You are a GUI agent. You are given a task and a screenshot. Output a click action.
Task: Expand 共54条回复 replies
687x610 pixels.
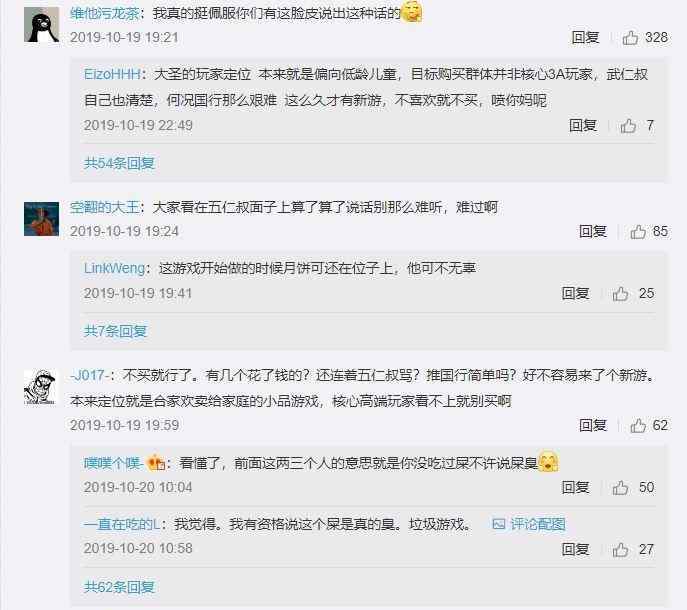pos(119,163)
